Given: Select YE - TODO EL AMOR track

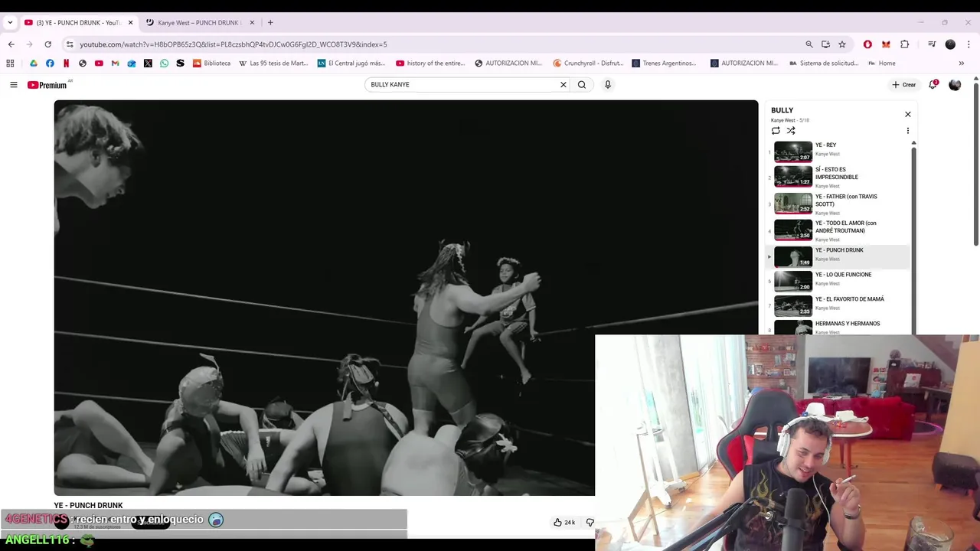Looking at the screenshot, I should [x=838, y=230].
